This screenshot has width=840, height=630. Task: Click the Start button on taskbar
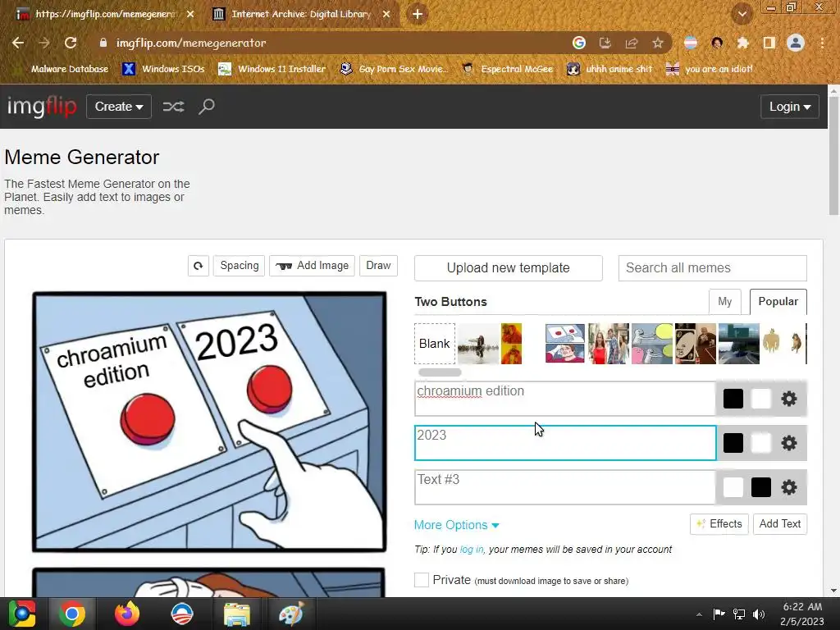point(22,614)
